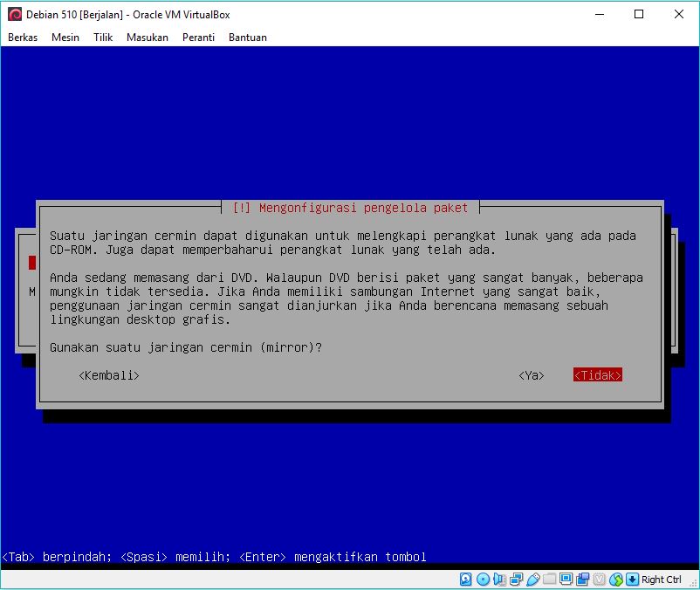This screenshot has height=590, width=700.
Task: Click the display status indicator icon
Action: pos(566,579)
